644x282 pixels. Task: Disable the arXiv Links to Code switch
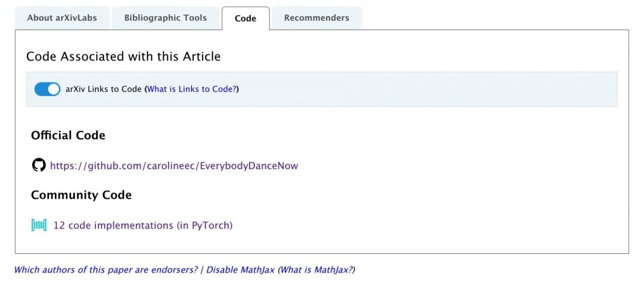coord(47,89)
